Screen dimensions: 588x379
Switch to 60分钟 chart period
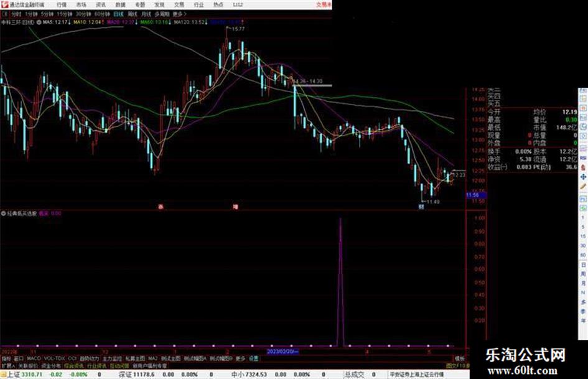pos(102,14)
